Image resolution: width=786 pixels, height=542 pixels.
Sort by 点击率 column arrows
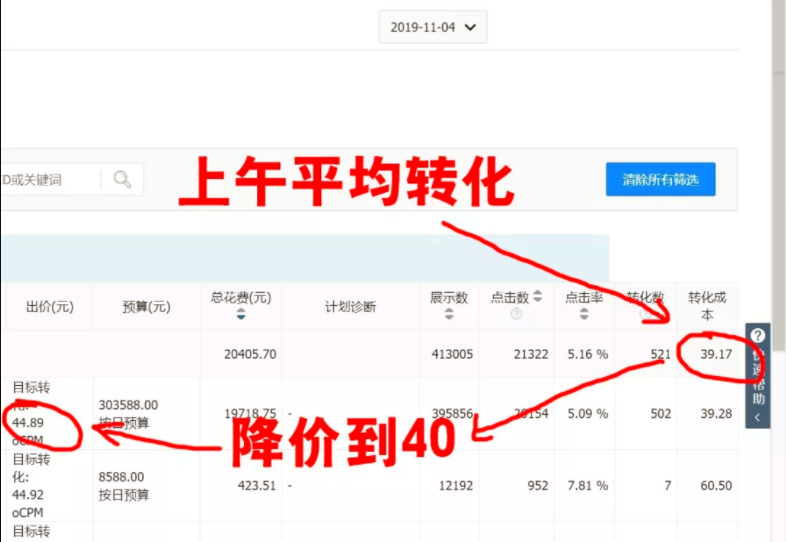tap(584, 314)
